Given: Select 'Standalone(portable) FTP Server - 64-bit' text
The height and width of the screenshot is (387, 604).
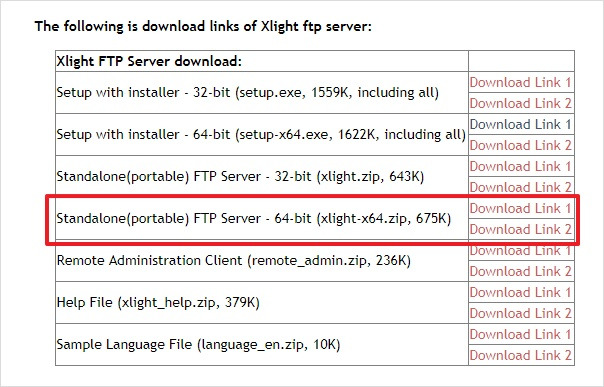Looking at the screenshot, I should (254, 219).
